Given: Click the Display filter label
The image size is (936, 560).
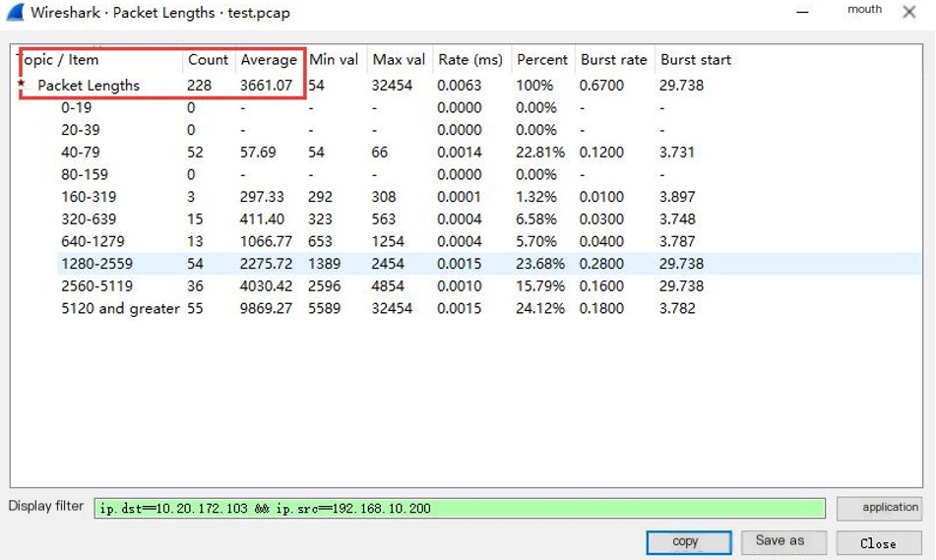Looking at the screenshot, I should click(x=46, y=506).
